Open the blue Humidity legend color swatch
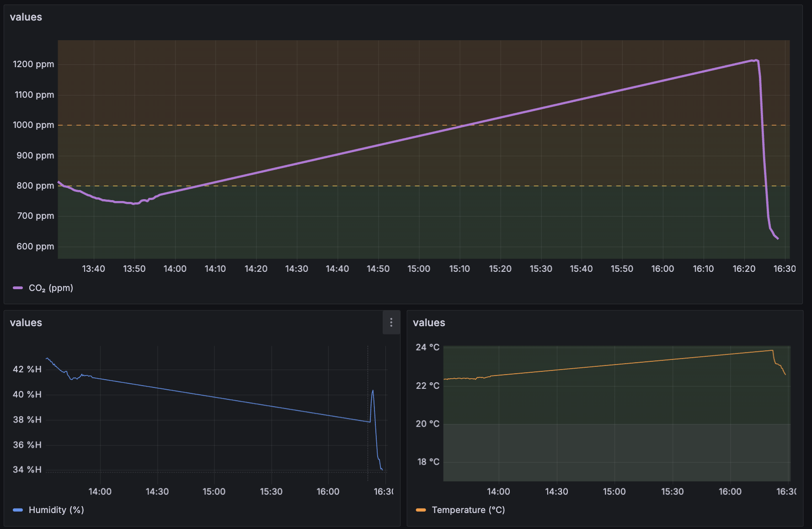812x529 pixels. pyautogui.click(x=18, y=510)
